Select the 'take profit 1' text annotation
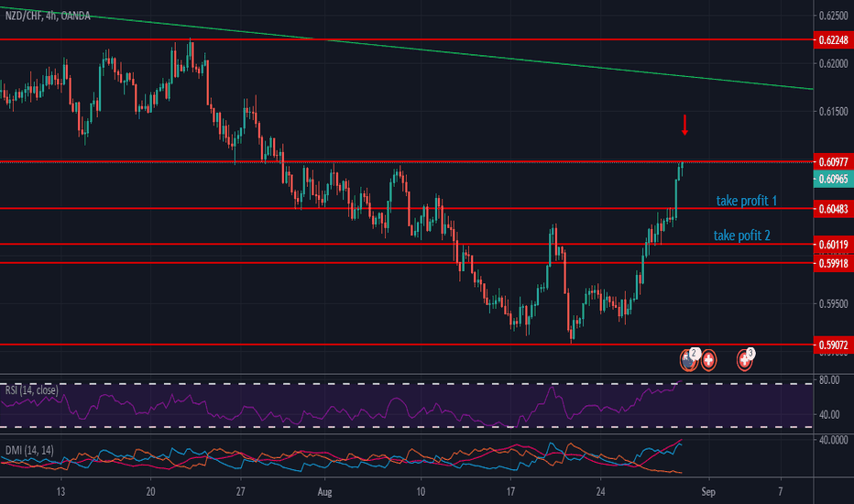Image resolution: width=854 pixels, height=504 pixels. [746, 201]
